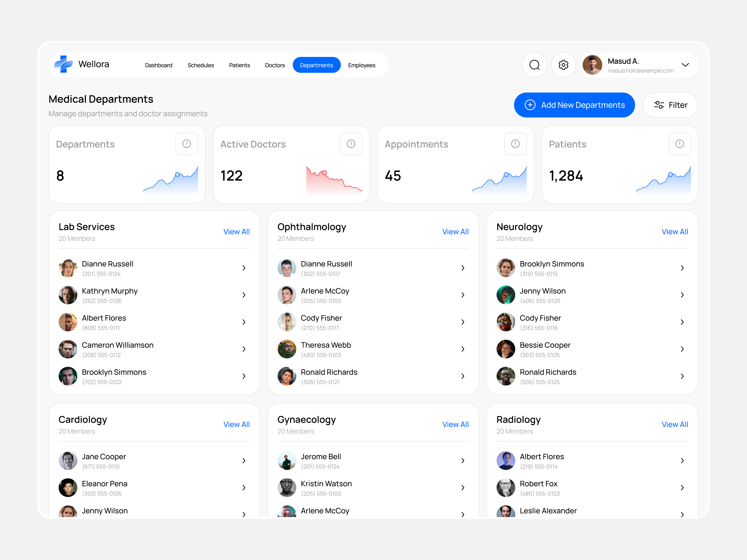The height and width of the screenshot is (560, 747).
Task: Click Add New Departments button
Action: click(574, 105)
